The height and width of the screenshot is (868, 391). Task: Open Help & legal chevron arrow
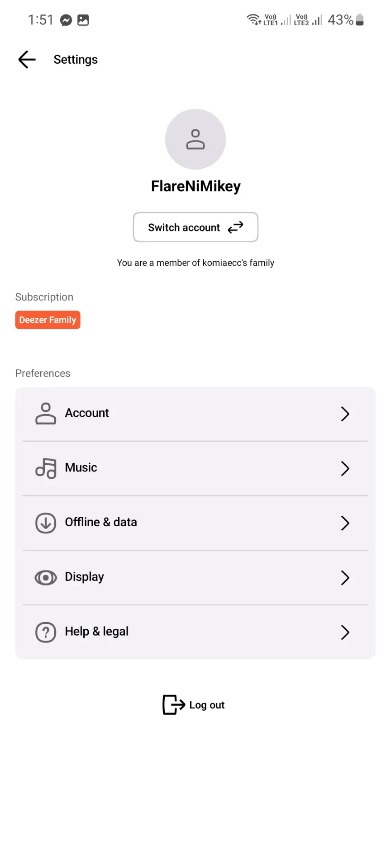click(x=345, y=632)
